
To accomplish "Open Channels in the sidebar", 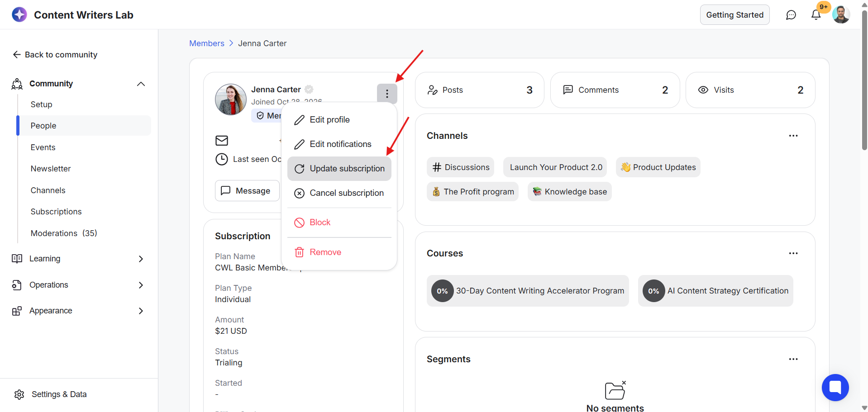I will point(48,190).
